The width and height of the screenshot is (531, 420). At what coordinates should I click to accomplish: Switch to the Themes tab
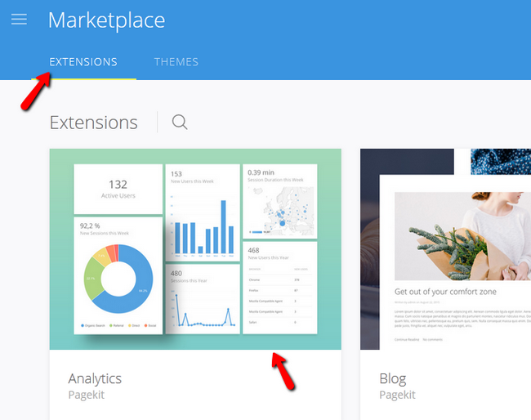176,62
